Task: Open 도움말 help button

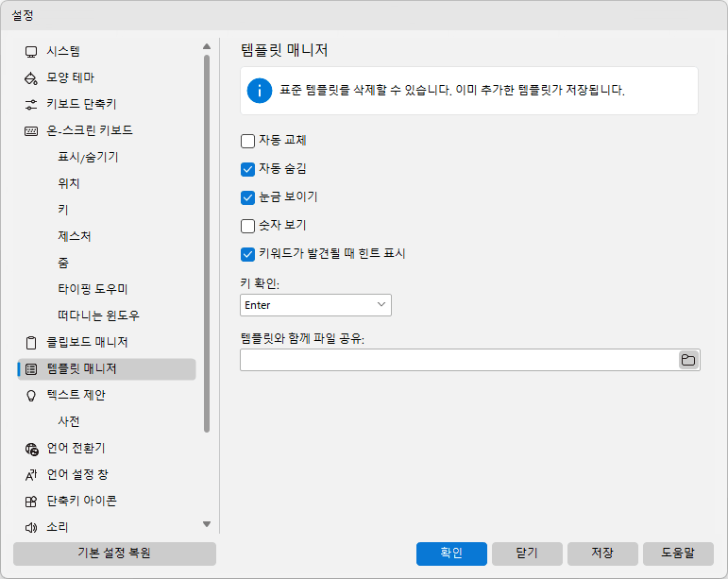Action: click(x=678, y=553)
